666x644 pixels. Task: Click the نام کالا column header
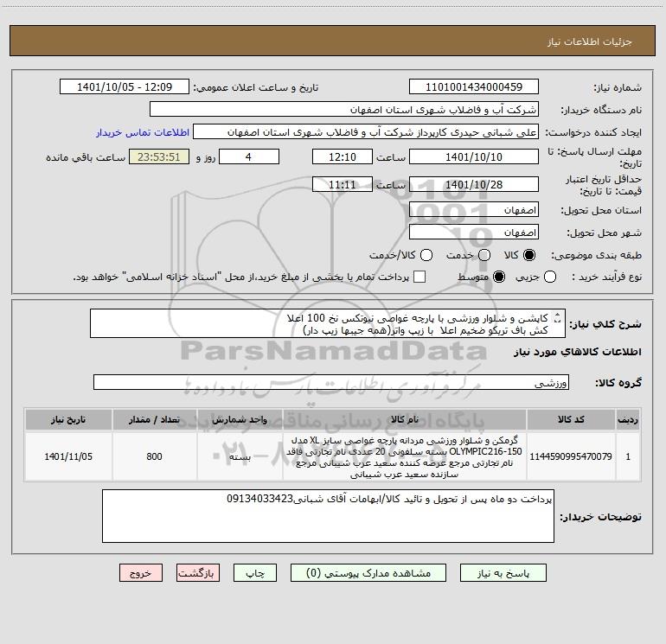coord(405,419)
